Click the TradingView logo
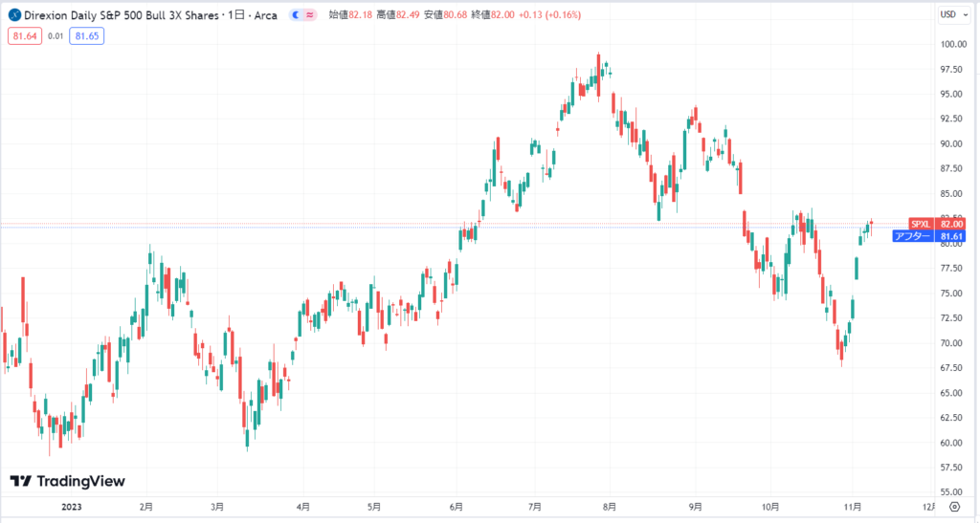Image resolution: width=980 pixels, height=523 pixels. click(68, 481)
